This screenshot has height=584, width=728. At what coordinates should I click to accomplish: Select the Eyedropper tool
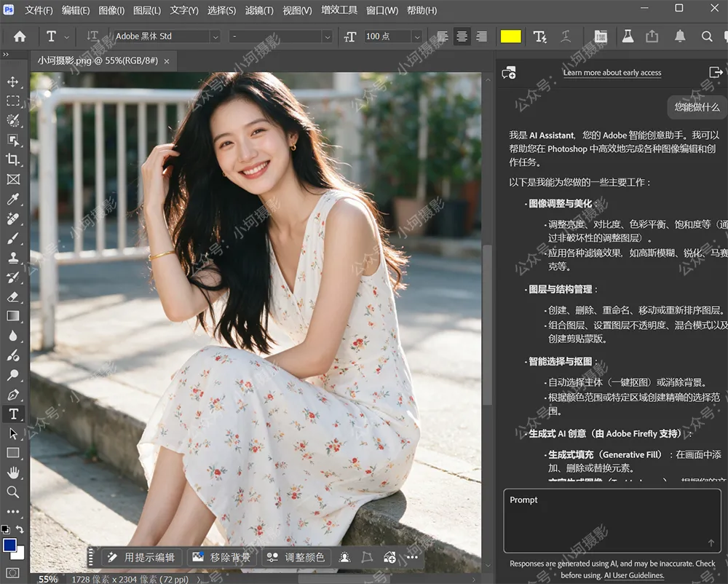(x=13, y=199)
